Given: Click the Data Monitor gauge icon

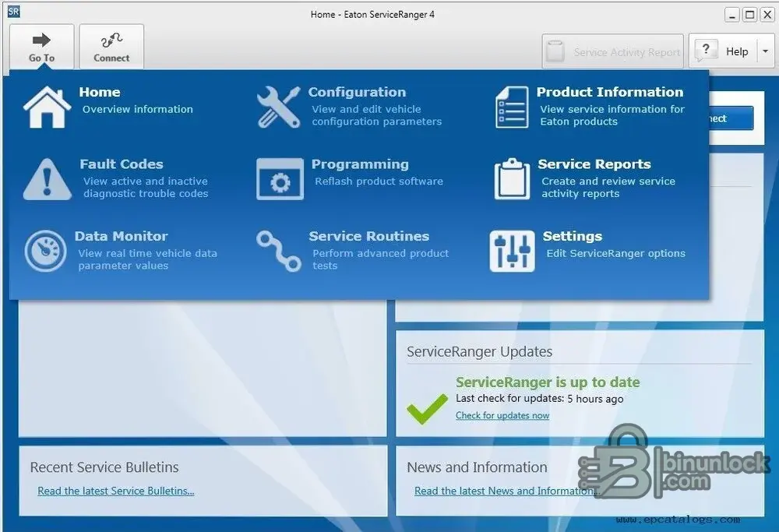Looking at the screenshot, I should (x=45, y=251).
